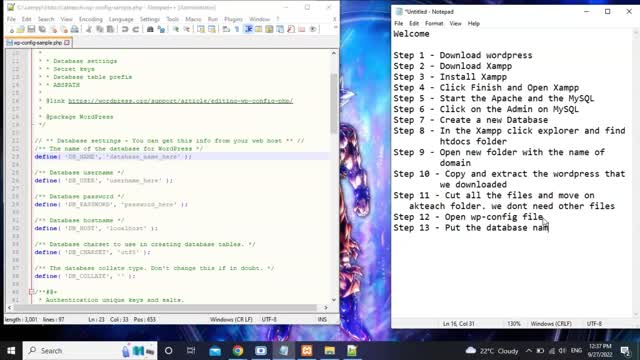The height and width of the screenshot is (360, 640).
Task: Click the Open file toolbar icon
Action: [20, 29]
